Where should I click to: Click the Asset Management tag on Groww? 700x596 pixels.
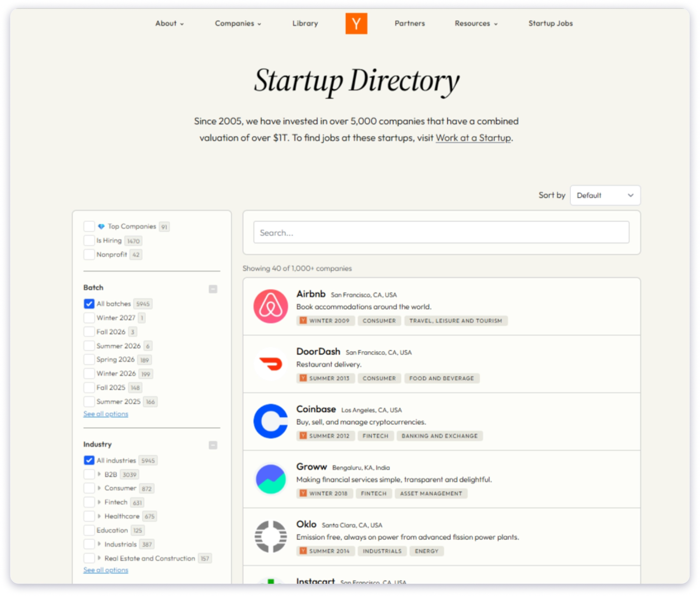click(x=431, y=493)
